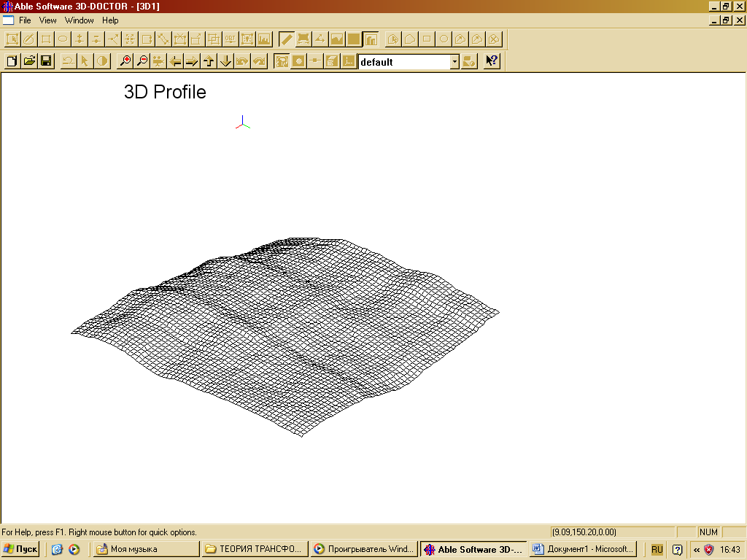Image resolution: width=747 pixels, height=560 pixels.
Task: Open the View menu
Action: [47, 20]
